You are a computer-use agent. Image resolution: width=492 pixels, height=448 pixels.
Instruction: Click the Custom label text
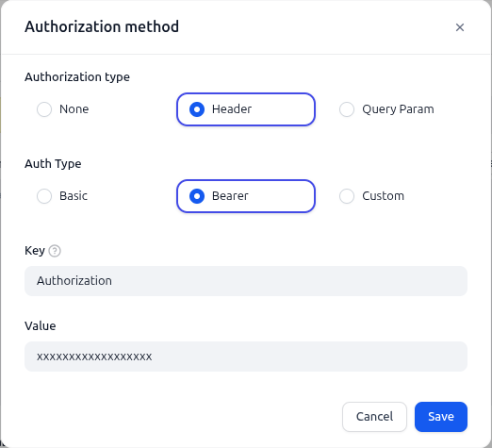point(383,196)
